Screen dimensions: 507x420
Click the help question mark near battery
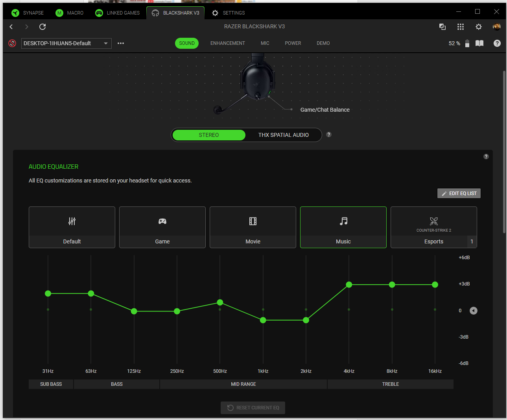[x=497, y=43]
